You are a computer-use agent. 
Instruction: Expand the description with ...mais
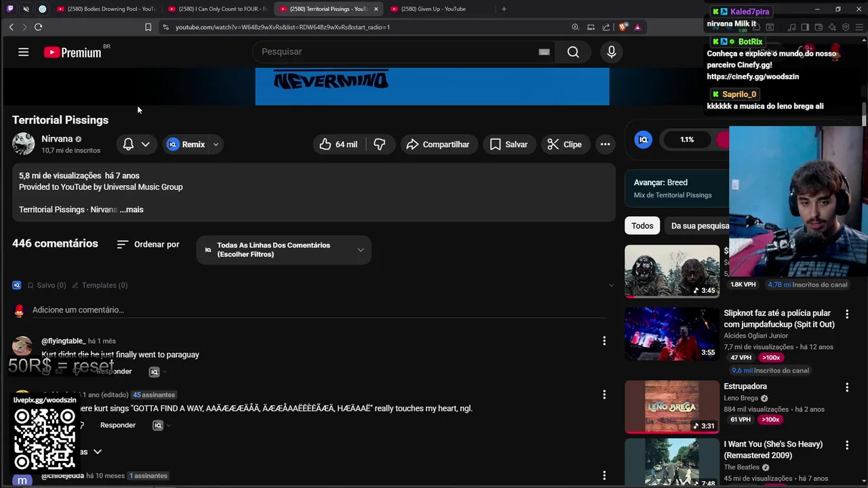tap(132, 209)
